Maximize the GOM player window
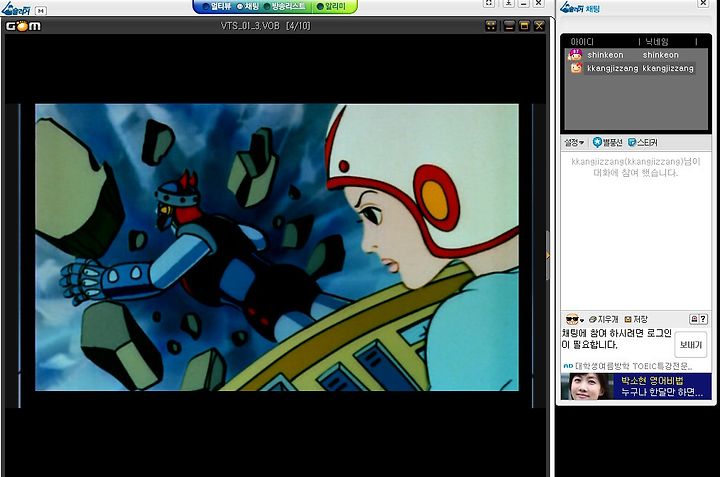720x477 pixels. pyautogui.click(x=524, y=26)
